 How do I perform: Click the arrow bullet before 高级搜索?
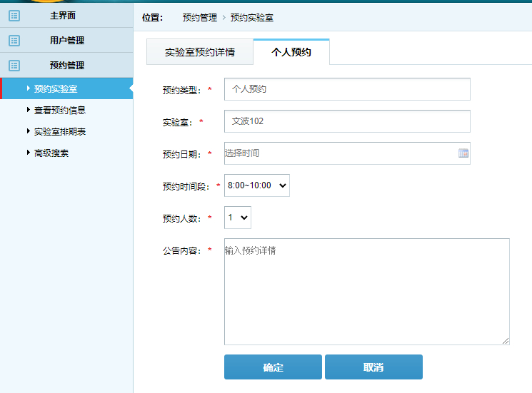(29, 153)
